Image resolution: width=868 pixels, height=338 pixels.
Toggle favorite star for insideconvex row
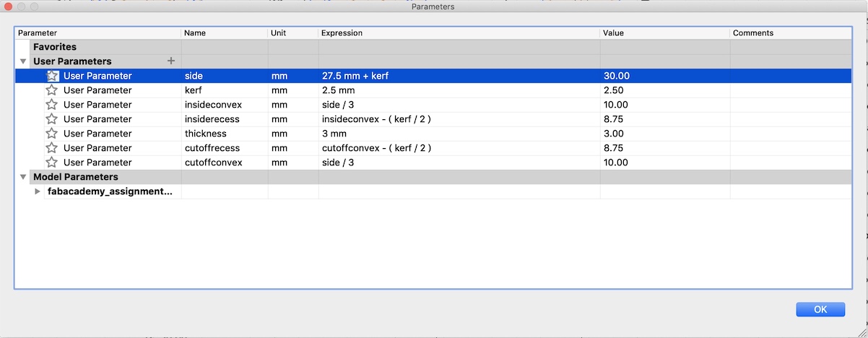[52, 105]
